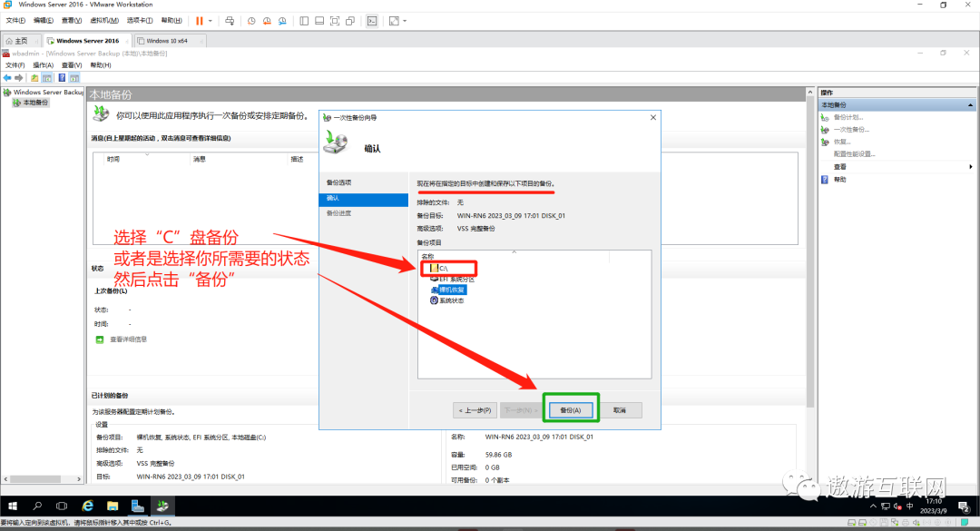Pause the virtual machine using the orange pause icon
980x531 pixels.
(200, 21)
